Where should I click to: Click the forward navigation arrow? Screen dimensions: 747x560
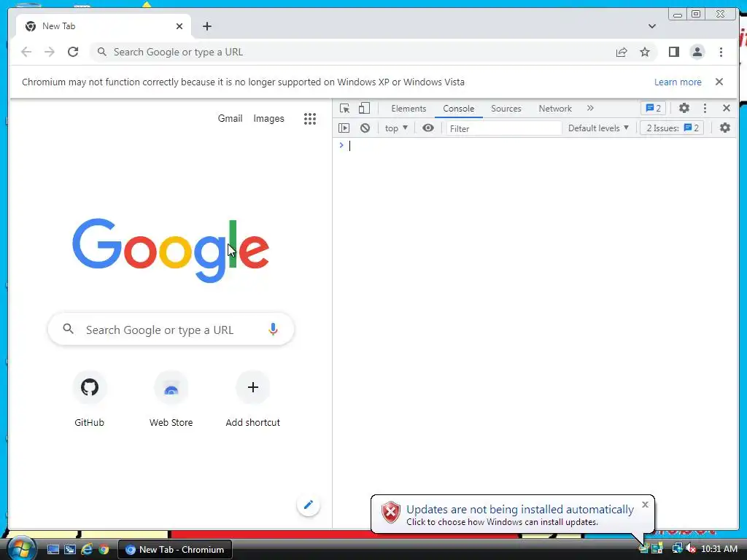click(x=50, y=52)
